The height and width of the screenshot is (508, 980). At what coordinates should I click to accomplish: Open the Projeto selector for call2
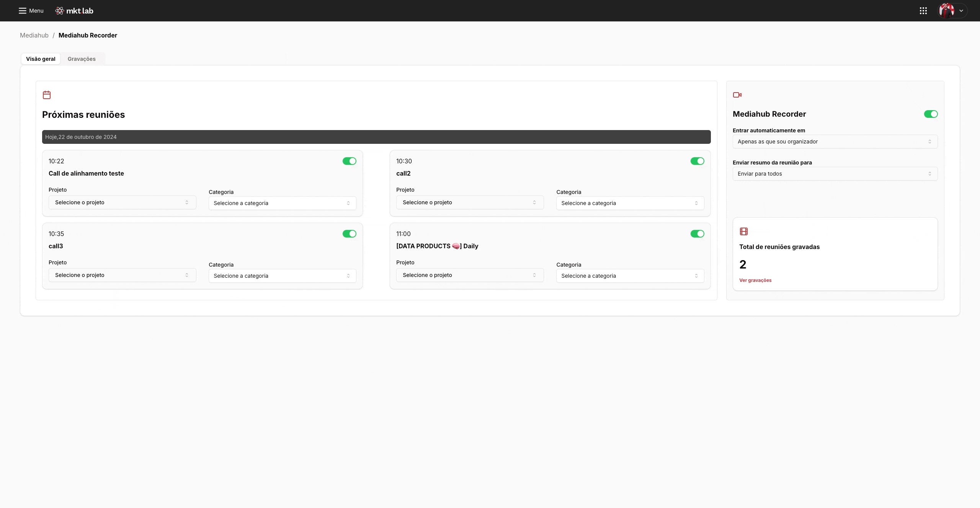[469, 202]
